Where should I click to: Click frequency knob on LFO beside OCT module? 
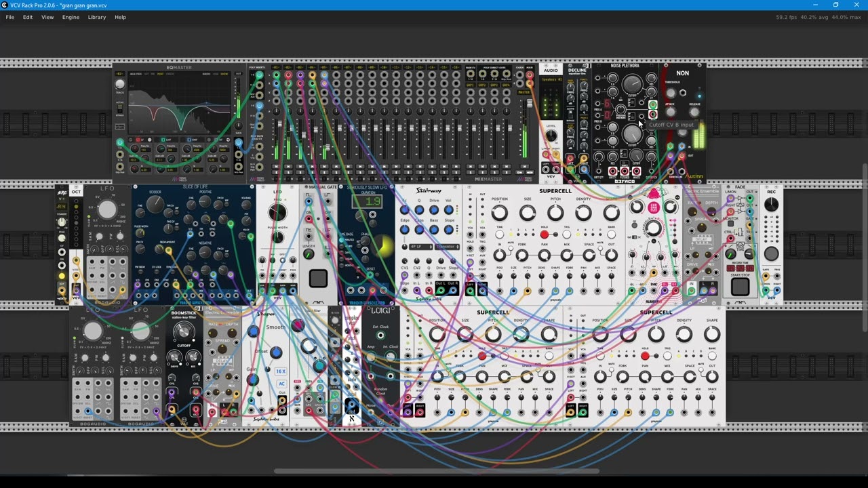tap(107, 210)
